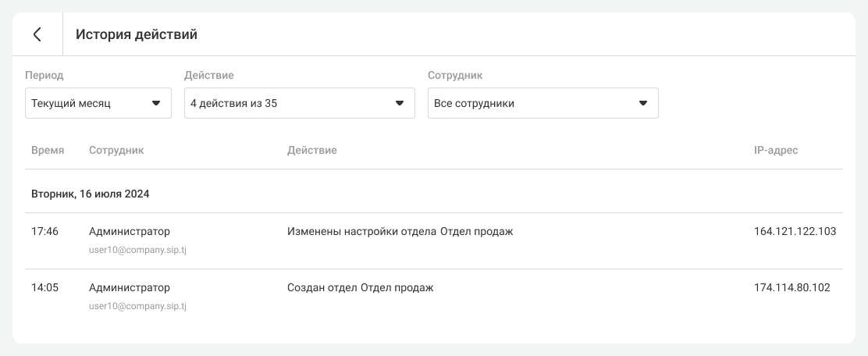Click the Время column header

48,150
